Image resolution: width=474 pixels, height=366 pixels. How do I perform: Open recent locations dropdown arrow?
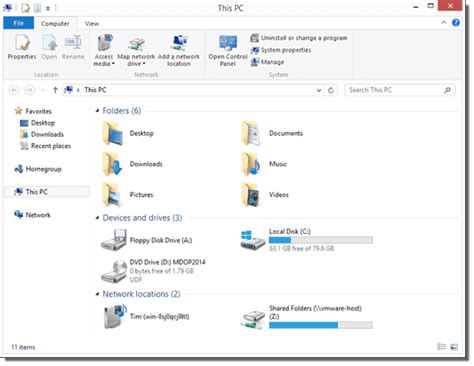coord(43,90)
